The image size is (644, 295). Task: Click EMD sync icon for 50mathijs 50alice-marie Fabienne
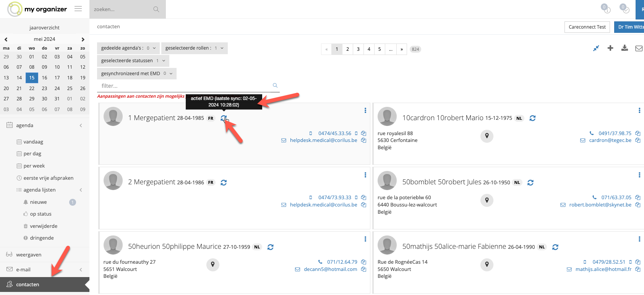(x=555, y=247)
